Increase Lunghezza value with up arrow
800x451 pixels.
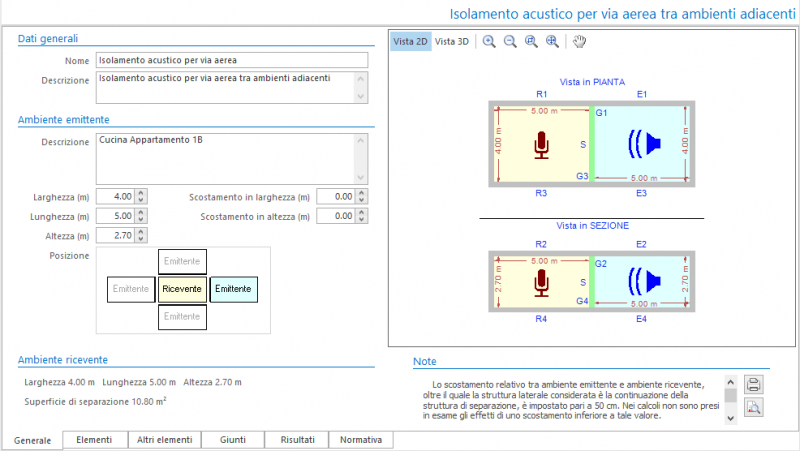coord(141,212)
